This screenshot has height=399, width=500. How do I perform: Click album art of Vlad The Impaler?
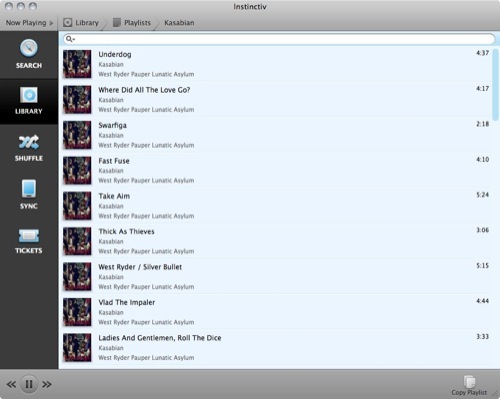coord(77,312)
